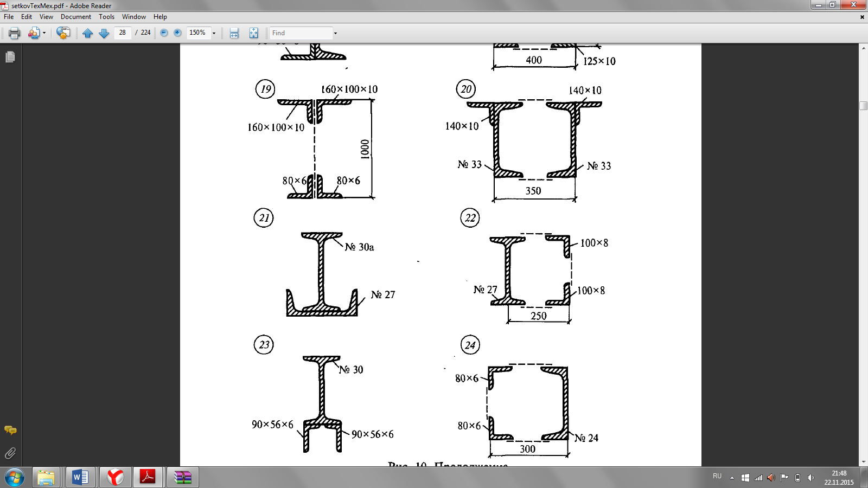Open Windows Explorer from the taskbar
This screenshot has width=868, height=488.
[46, 478]
